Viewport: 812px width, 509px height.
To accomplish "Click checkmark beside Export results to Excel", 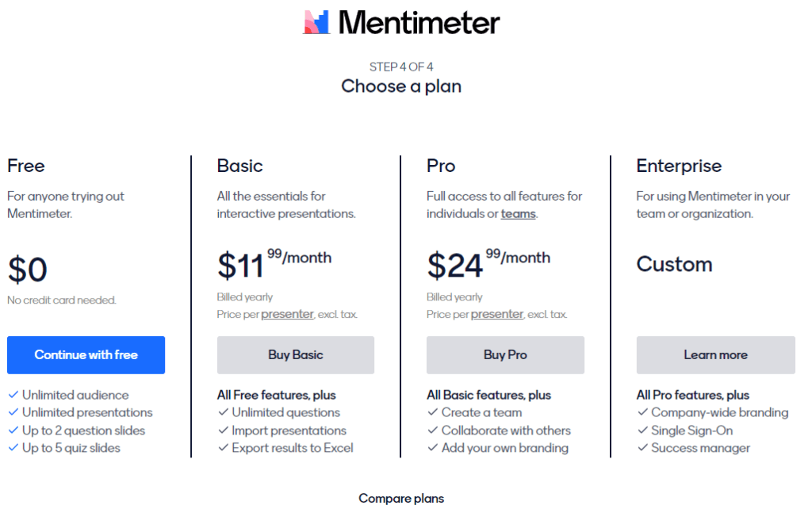I will tap(223, 448).
